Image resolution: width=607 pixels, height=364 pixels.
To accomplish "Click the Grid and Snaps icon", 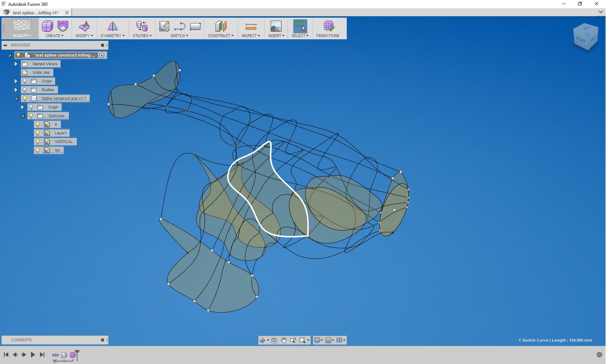I will (328, 340).
